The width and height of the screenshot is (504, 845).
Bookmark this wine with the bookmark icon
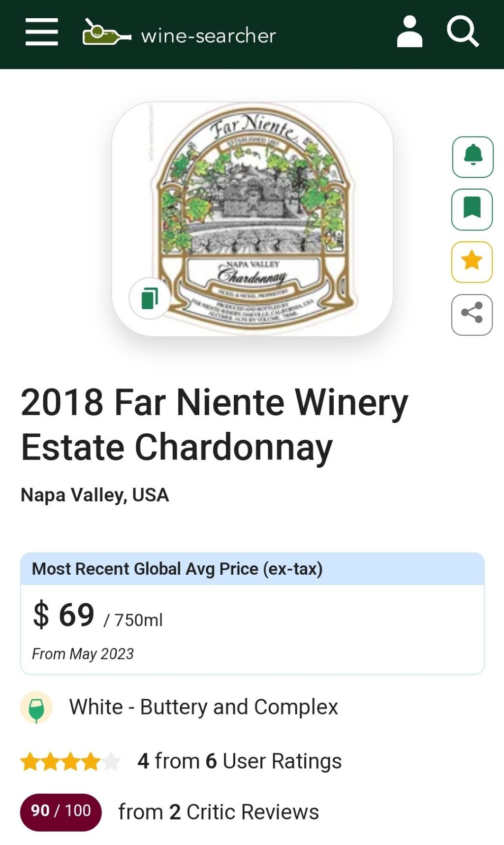472,209
